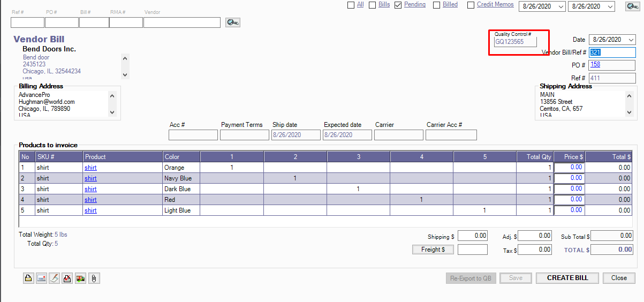644x302 pixels.
Task: Open the notes pen icon
Action: pos(54,278)
